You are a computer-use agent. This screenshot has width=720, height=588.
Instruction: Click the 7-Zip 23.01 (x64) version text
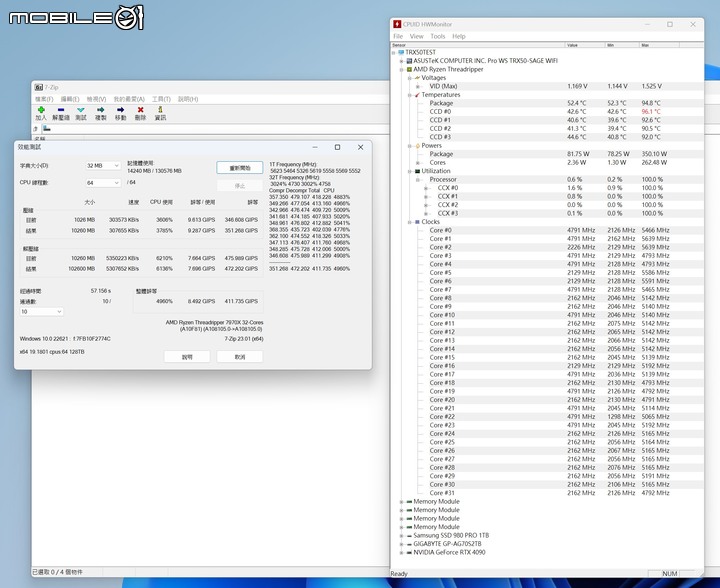click(244, 339)
